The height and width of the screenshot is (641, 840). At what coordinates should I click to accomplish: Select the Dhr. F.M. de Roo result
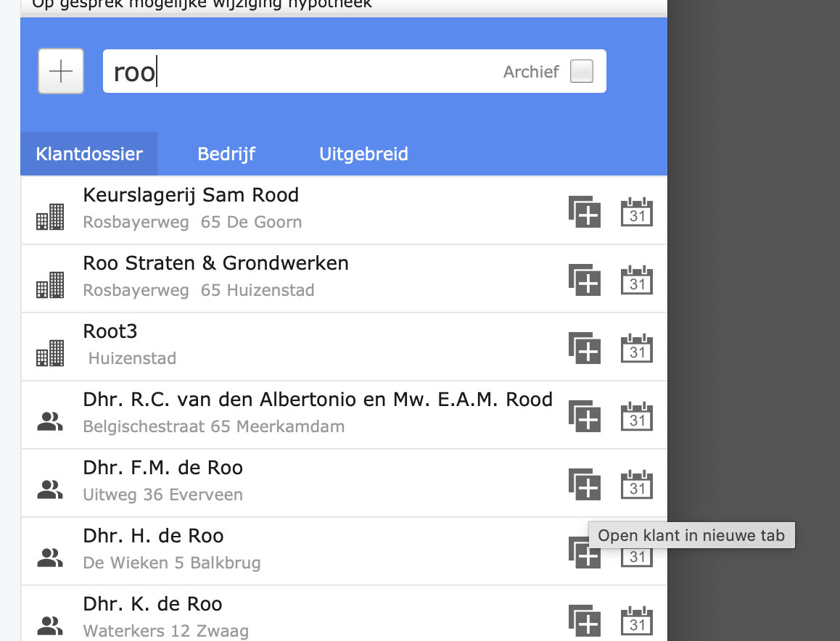(344, 483)
